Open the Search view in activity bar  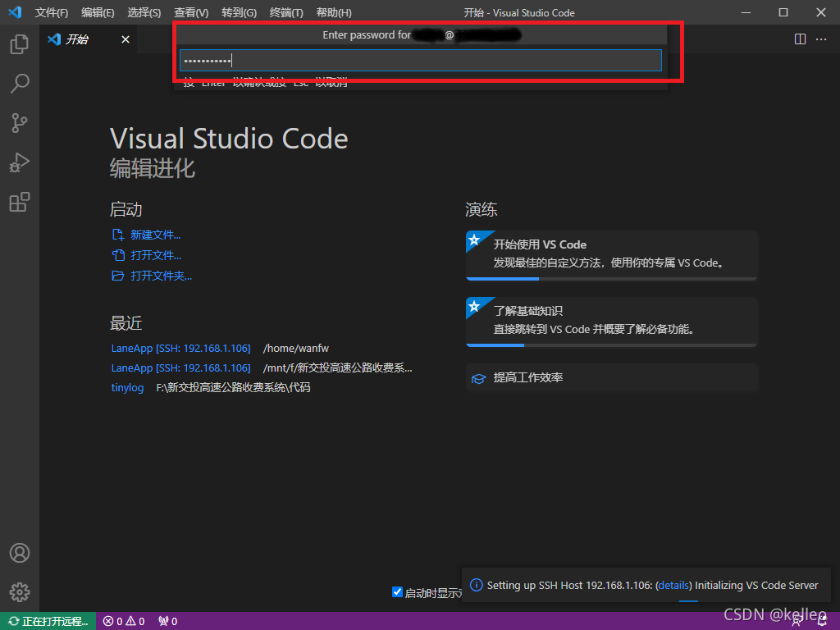pyautogui.click(x=20, y=84)
